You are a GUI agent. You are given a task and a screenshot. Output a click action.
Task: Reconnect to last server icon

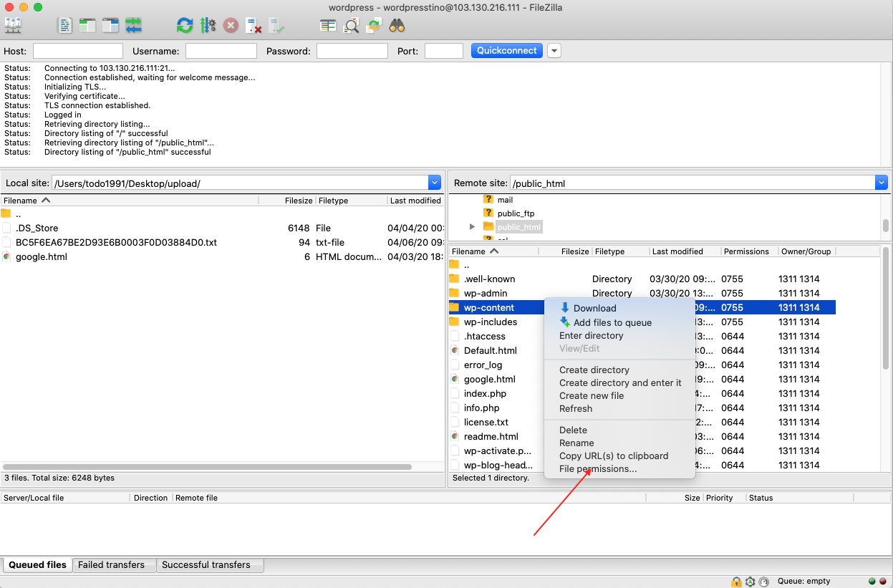pyautogui.click(x=276, y=26)
